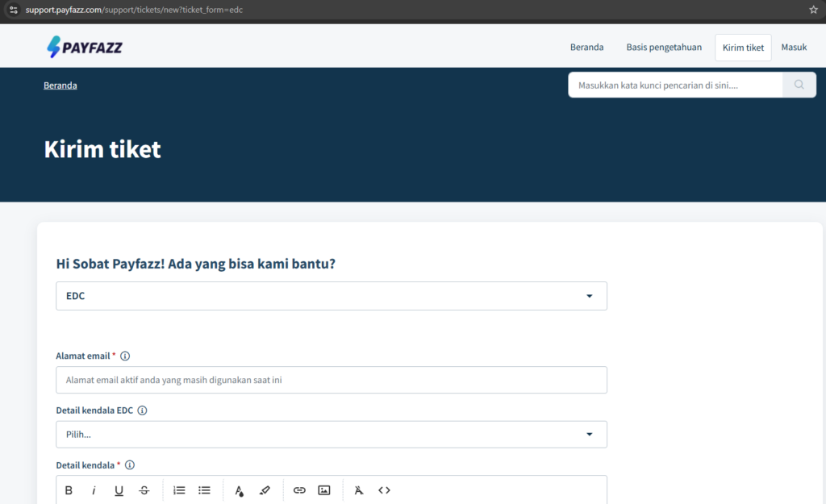Switch to the Basis pengetahuan tab
Screen dimensions: 826x504
pos(664,47)
